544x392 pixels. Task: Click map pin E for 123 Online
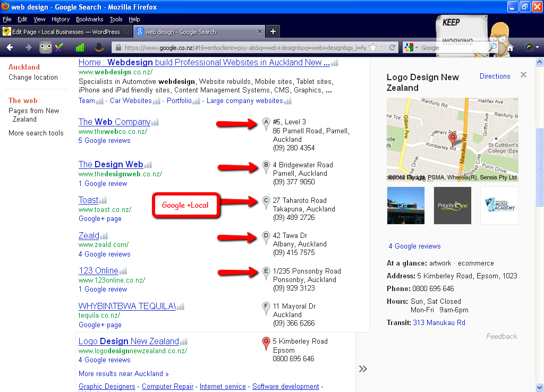(x=266, y=274)
